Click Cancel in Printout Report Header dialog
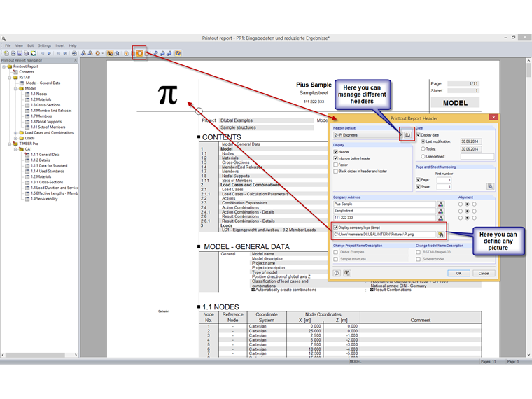 (x=484, y=273)
